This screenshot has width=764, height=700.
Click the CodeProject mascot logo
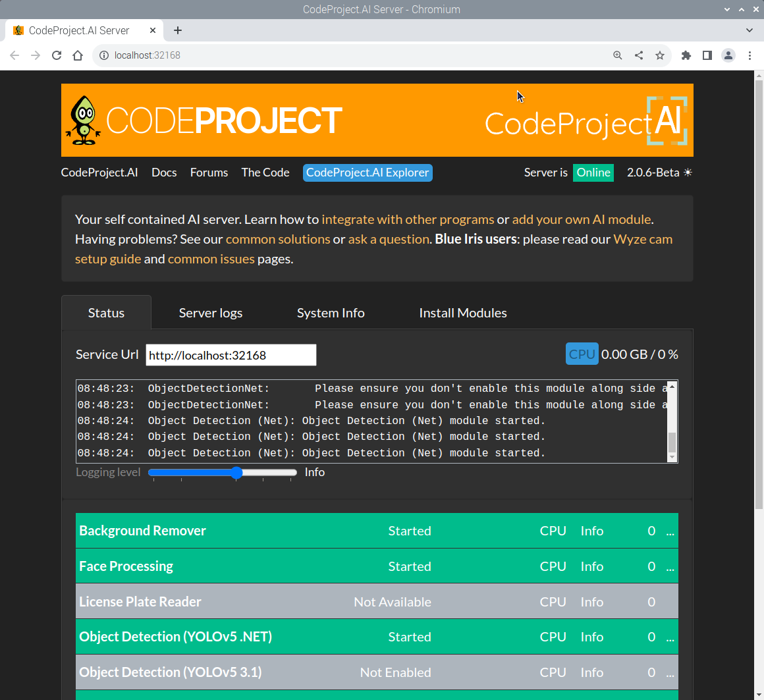point(84,121)
